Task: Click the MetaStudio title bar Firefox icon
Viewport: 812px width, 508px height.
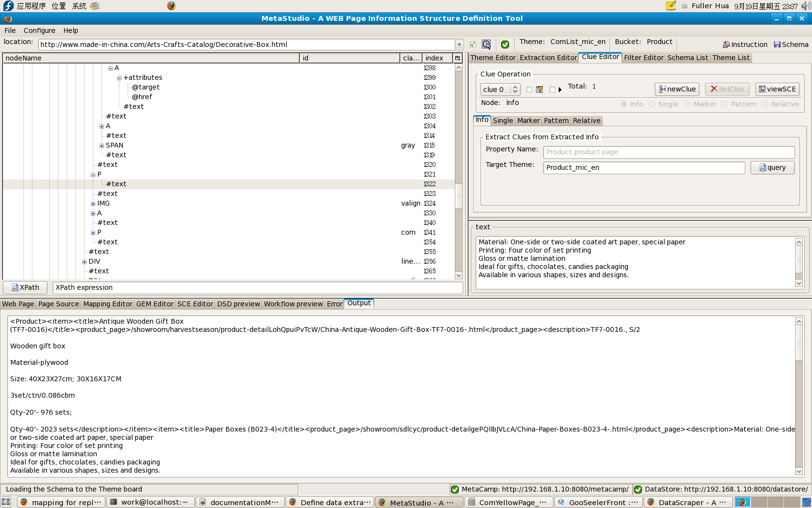Action: click(8, 18)
